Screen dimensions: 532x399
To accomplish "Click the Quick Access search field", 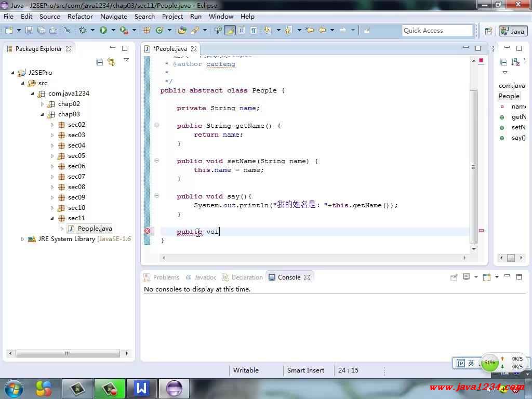I will 437,31.
